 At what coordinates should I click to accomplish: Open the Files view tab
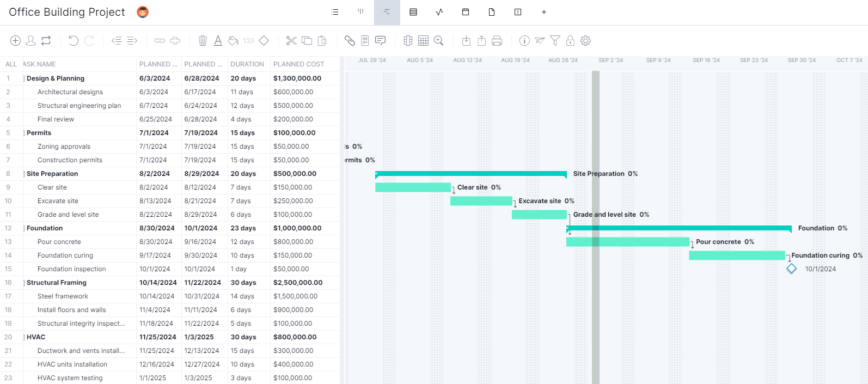pos(492,12)
